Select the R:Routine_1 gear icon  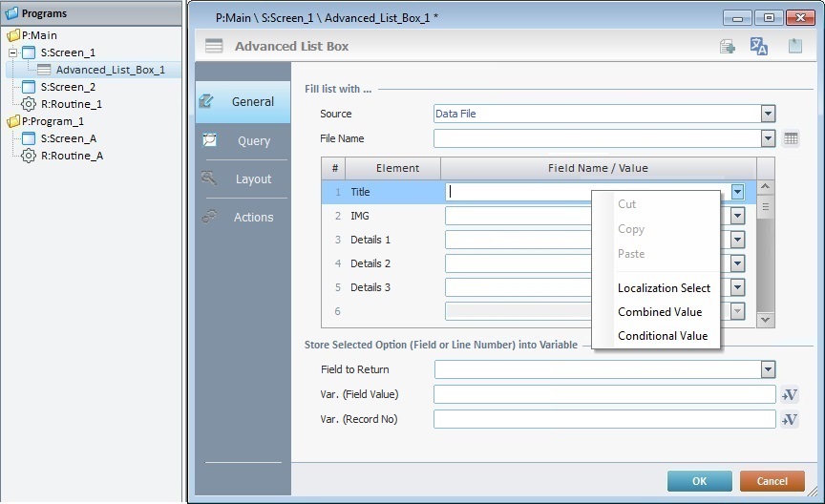coord(29,104)
